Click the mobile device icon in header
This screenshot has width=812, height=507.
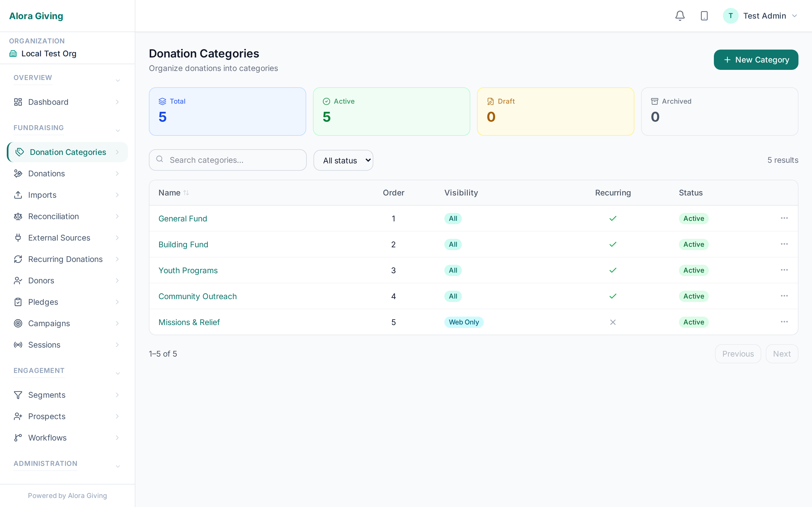click(704, 16)
